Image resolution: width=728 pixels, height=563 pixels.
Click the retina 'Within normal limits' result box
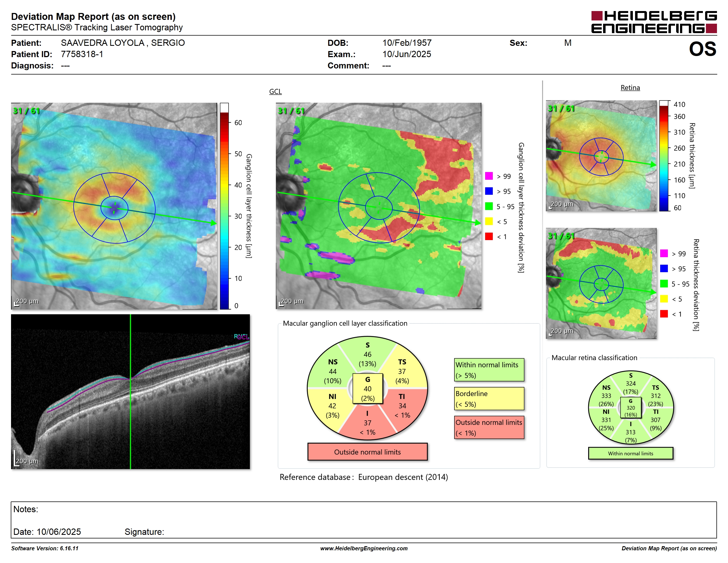[x=630, y=453]
